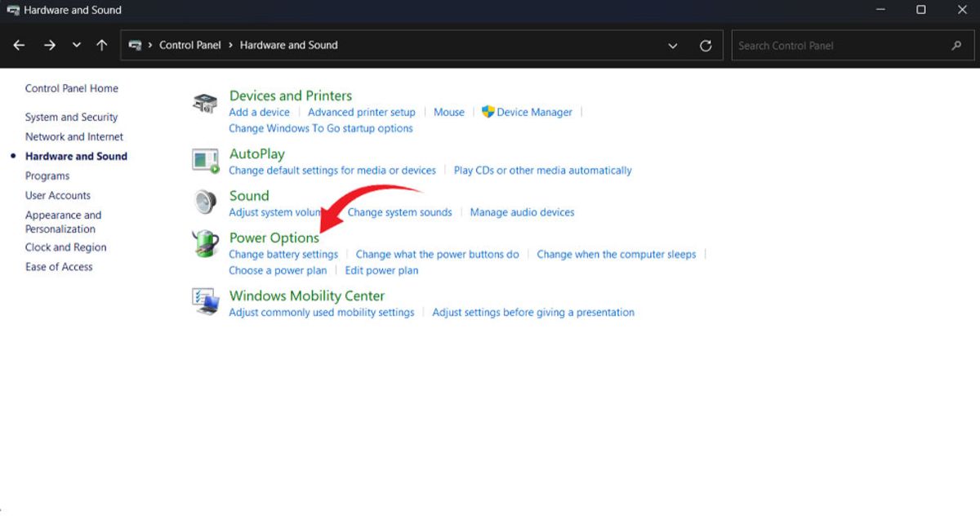
Task: Adjust settings before giving a presentation
Action: pos(533,313)
